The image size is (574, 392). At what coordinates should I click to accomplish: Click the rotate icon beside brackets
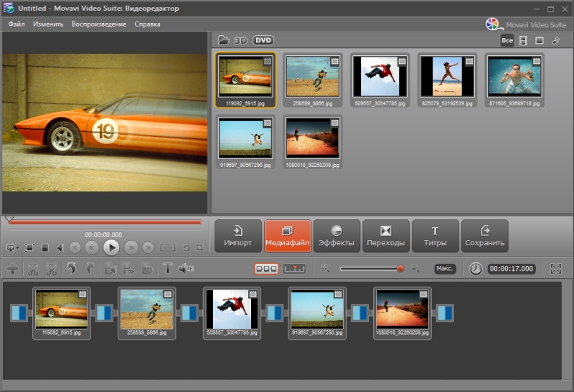(187, 248)
